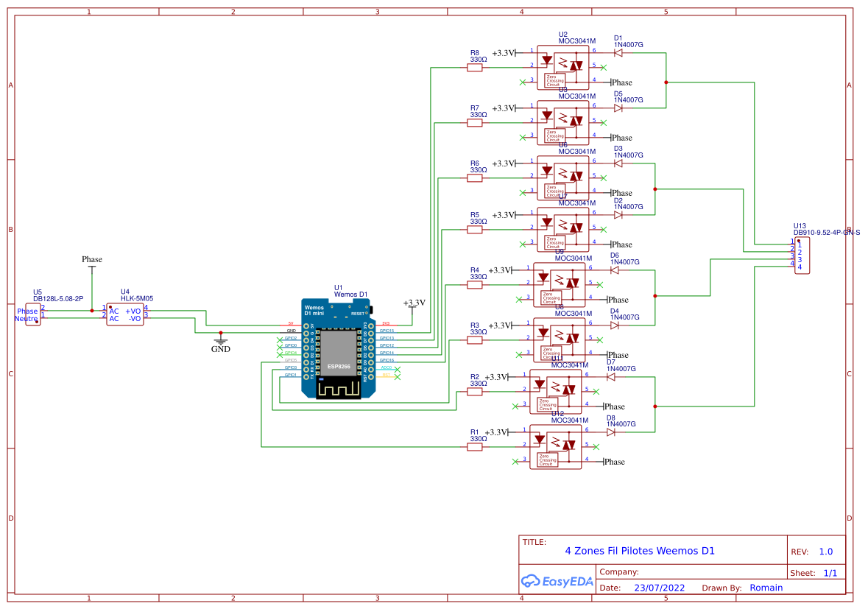Select the optocoupler symbol in the R8 row
Viewport: 868px width, 609px height.
563,68
